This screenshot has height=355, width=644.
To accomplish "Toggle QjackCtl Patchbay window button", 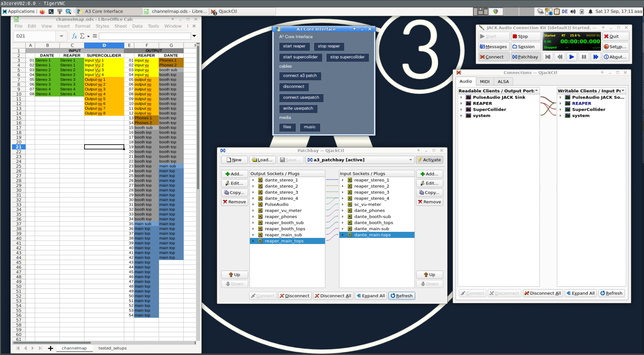I will [525, 57].
